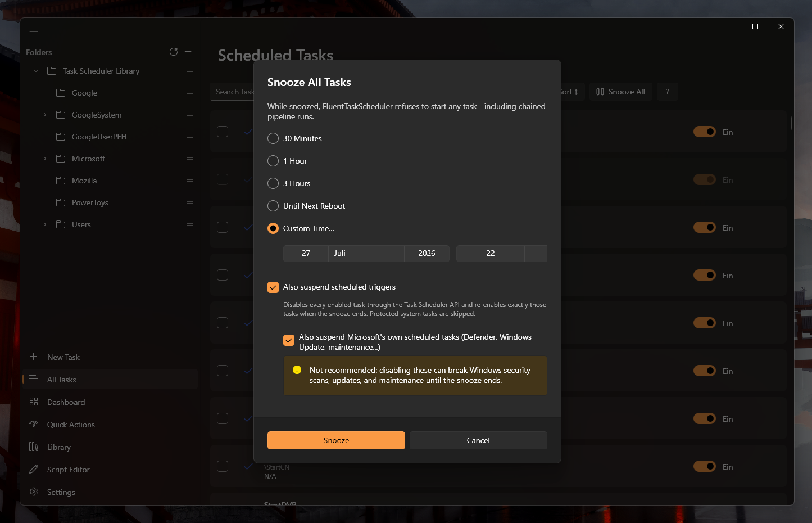The image size is (812, 523).
Task: Tick the checkbox on the StartCN task row
Action: pyautogui.click(x=223, y=466)
